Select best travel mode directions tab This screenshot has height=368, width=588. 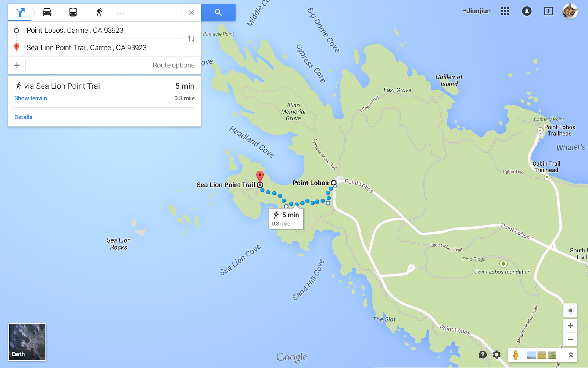point(20,13)
